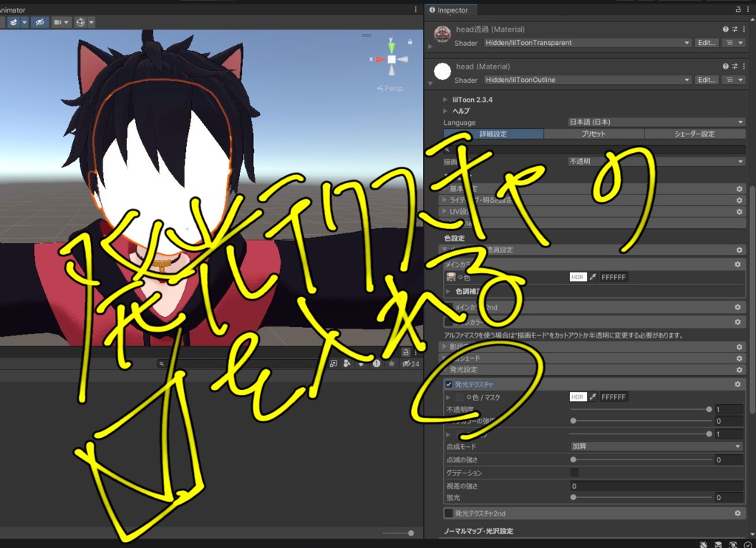Click the HDR color button for 発光テクスチャ
The image size is (756, 548).
click(577, 397)
